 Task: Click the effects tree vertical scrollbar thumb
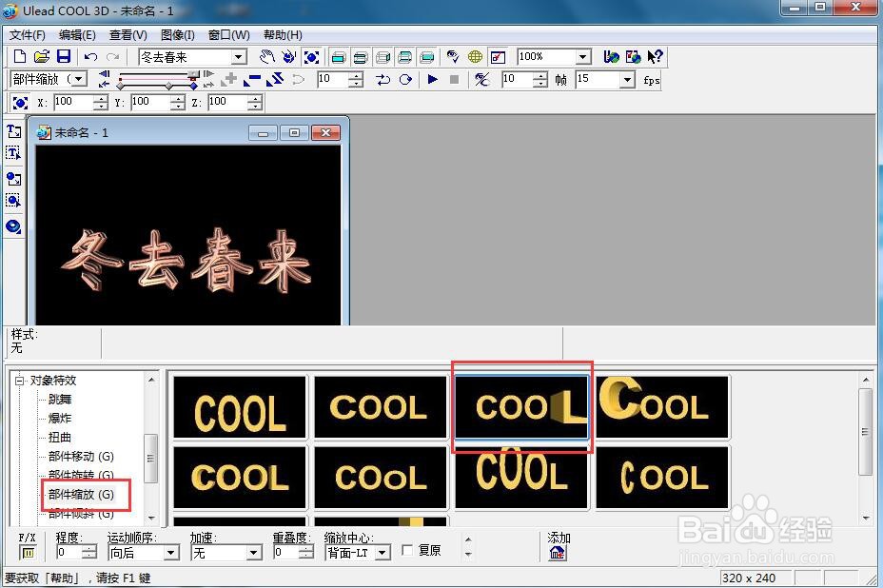150,459
